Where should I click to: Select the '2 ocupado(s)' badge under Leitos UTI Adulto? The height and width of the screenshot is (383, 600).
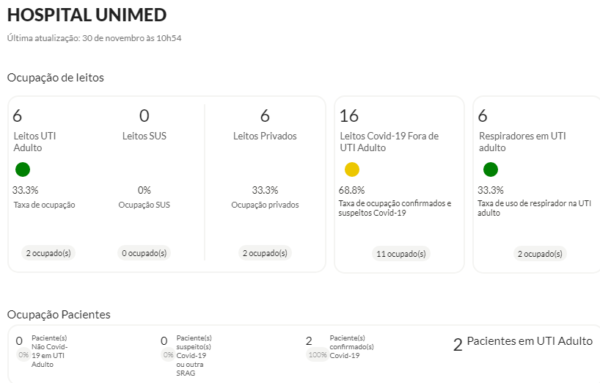coord(49,253)
